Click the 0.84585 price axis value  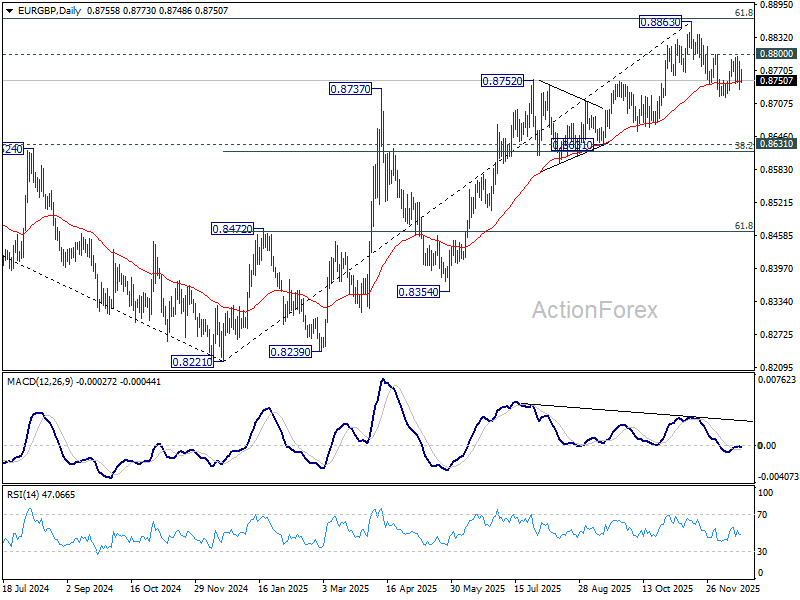[x=776, y=235]
